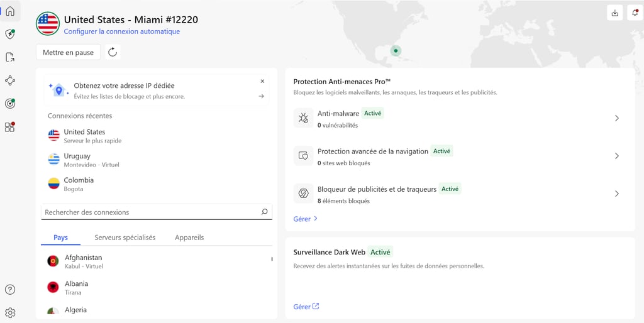Click the Afghanistan flag icon
The image size is (644, 323).
coord(53,261)
